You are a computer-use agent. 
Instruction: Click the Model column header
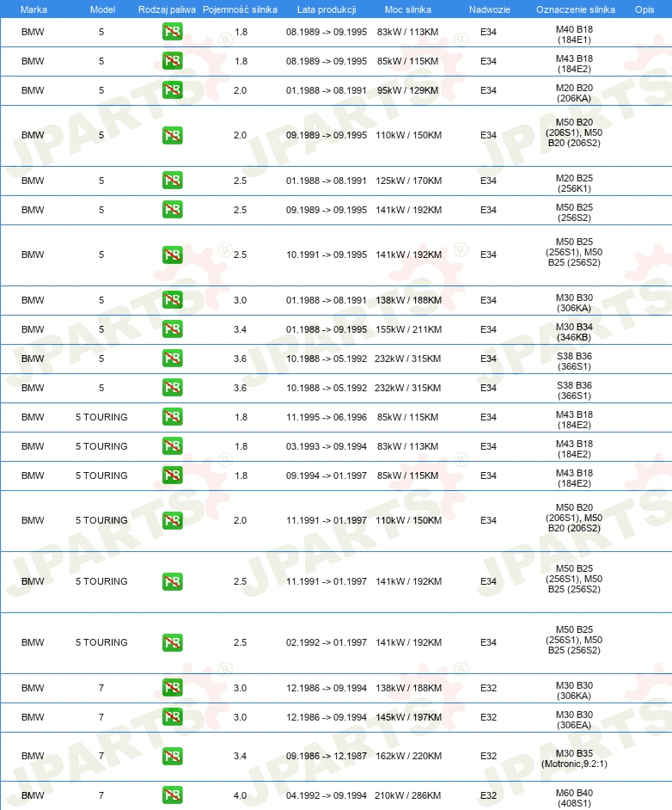tap(103, 9)
